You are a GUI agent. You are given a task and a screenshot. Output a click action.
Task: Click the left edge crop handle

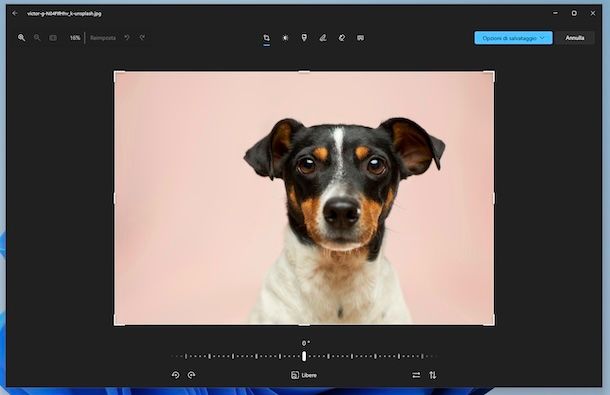click(x=114, y=198)
